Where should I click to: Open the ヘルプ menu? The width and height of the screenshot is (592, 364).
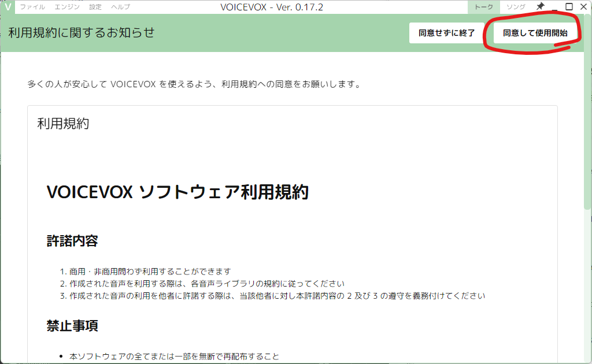point(120,7)
